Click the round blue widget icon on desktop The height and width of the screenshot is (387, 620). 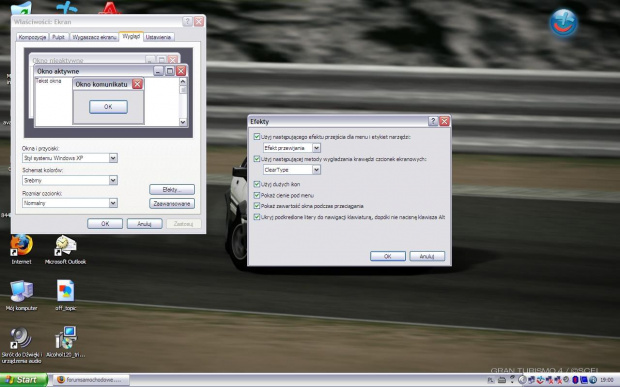click(x=563, y=23)
